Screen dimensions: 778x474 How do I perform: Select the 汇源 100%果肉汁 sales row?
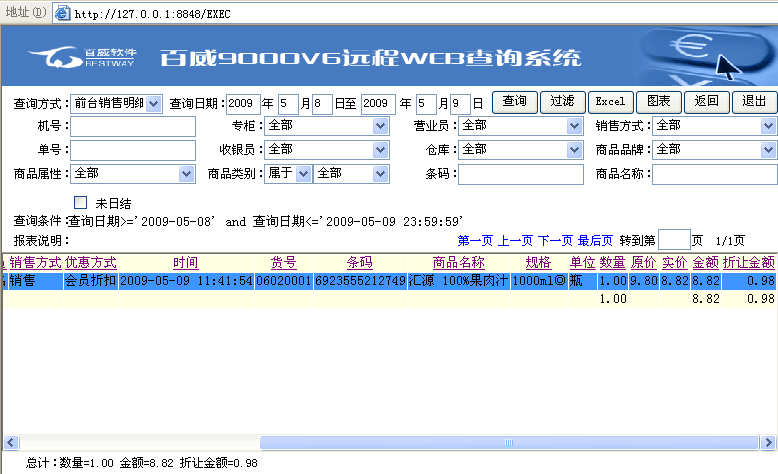pos(458,282)
